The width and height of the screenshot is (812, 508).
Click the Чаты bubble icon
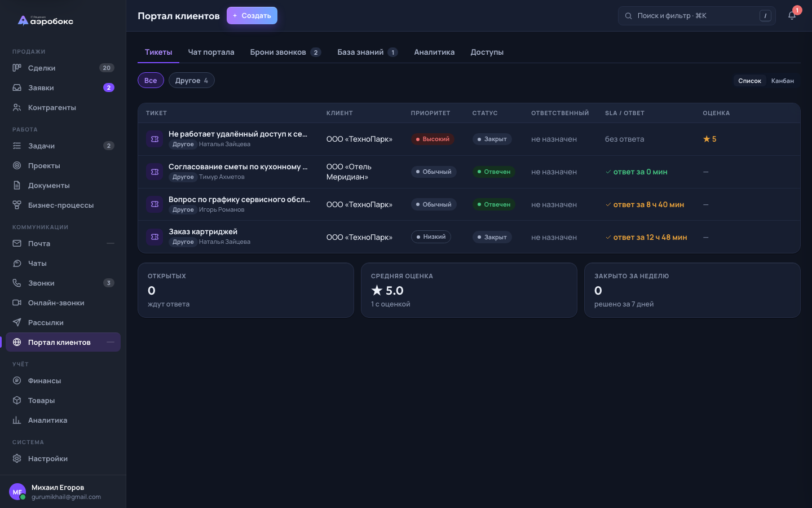17,263
